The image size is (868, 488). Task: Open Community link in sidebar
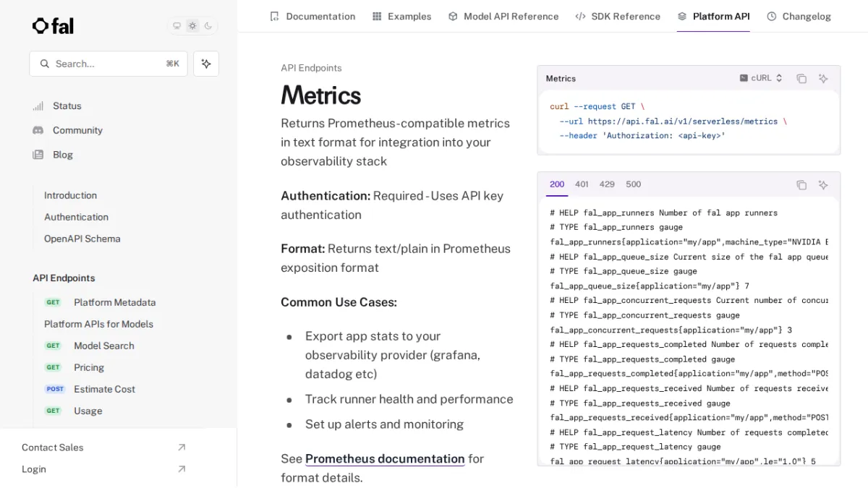click(77, 130)
